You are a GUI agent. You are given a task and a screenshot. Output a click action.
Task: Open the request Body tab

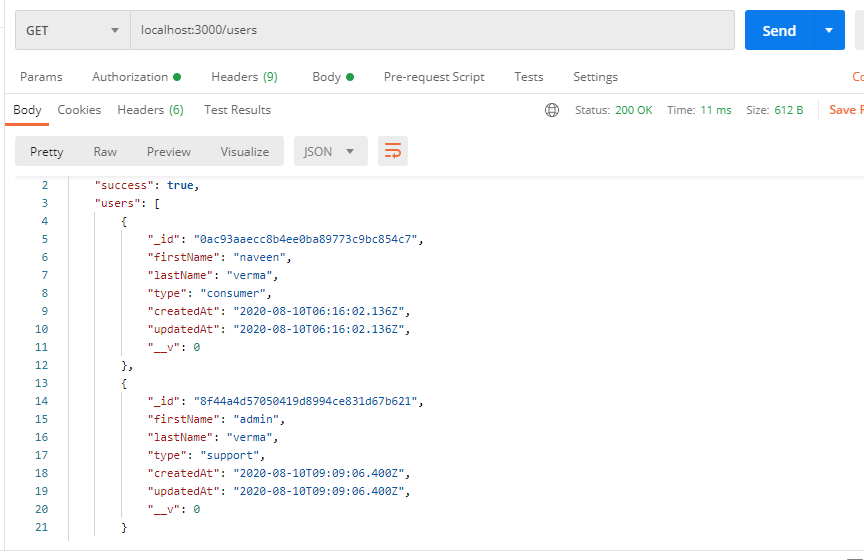tap(332, 77)
